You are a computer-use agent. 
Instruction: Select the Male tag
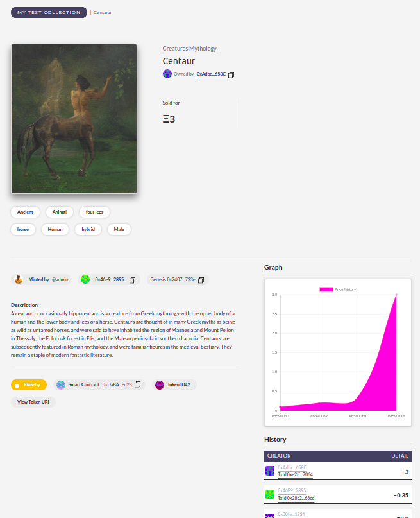click(119, 229)
